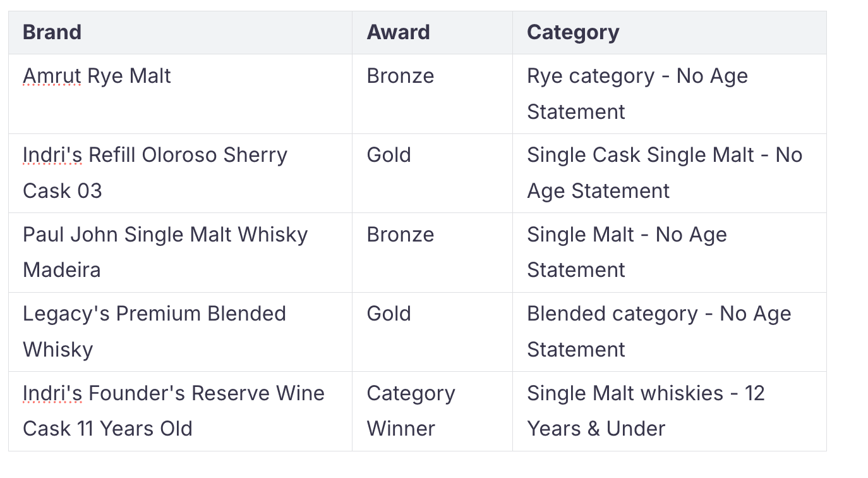Select the Rye category - No Age Statement cell

click(x=637, y=94)
